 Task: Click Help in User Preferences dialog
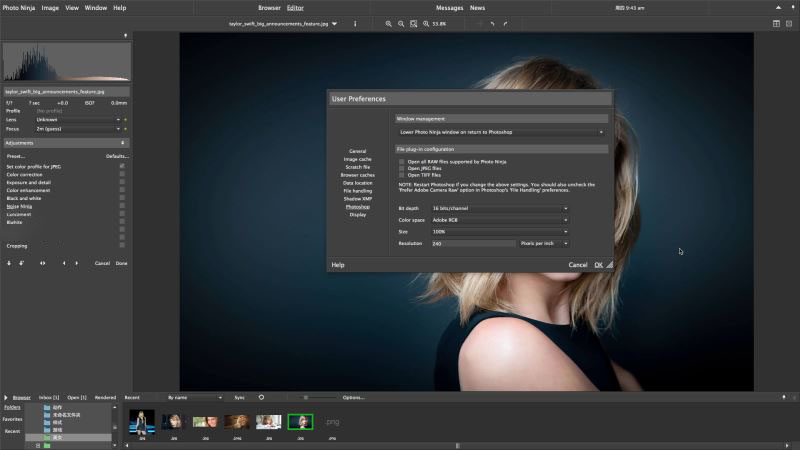click(x=338, y=265)
